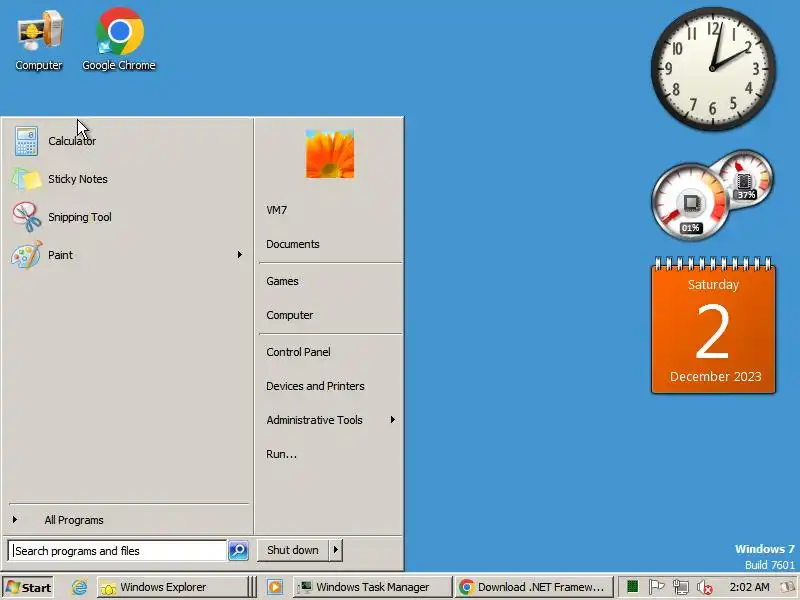Open the Shut down options arrow

[x=336, y=550]
